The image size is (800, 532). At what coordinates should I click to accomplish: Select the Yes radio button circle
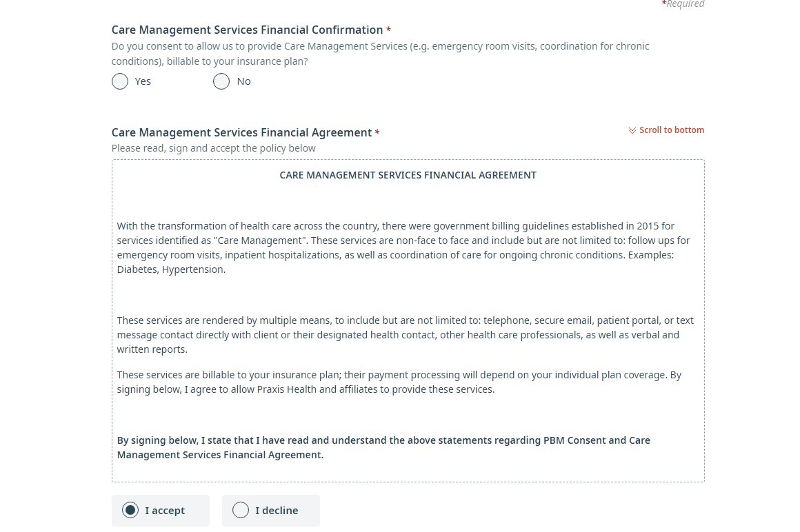pos(120,81)
